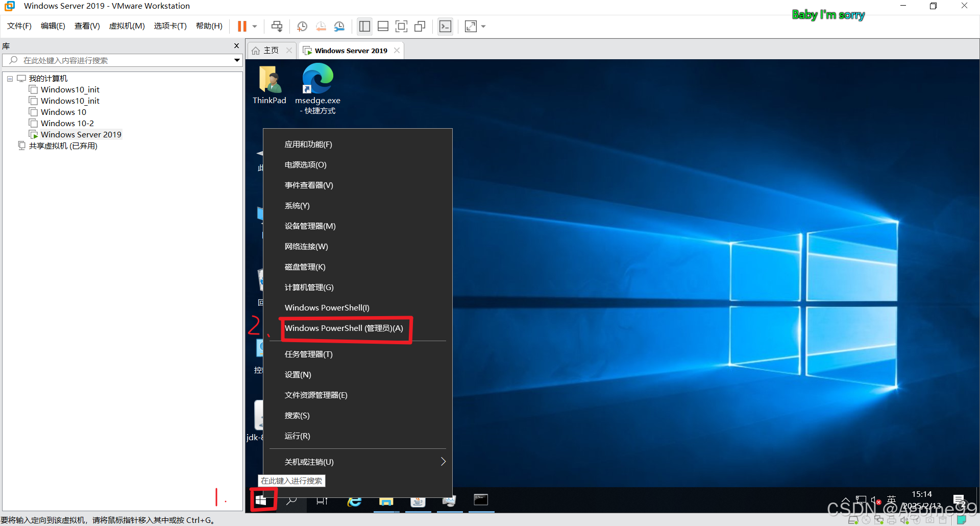The height and width of the screenshot is (526, 980).
Task: Click the stretch guest display icon
Action: (471, 26)
